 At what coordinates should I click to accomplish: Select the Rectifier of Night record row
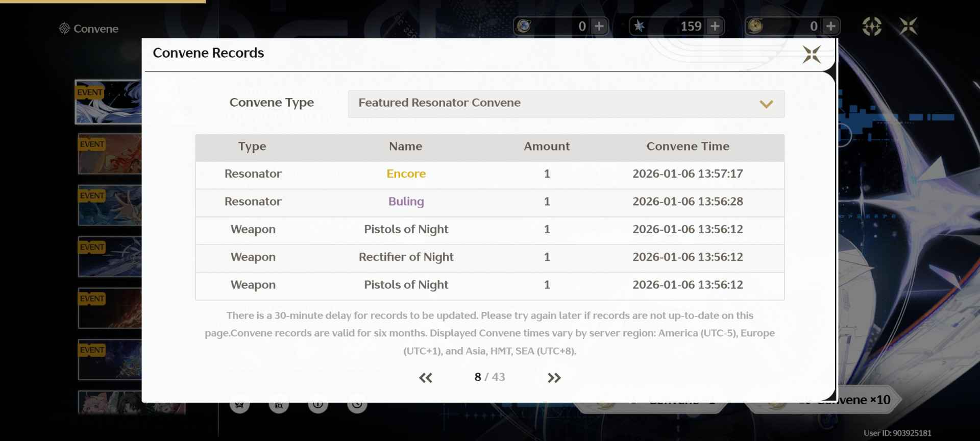[489, 257]
